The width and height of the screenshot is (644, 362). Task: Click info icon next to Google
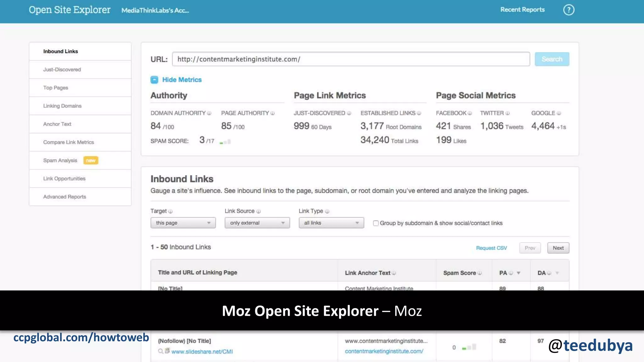(x=559, y=113)
